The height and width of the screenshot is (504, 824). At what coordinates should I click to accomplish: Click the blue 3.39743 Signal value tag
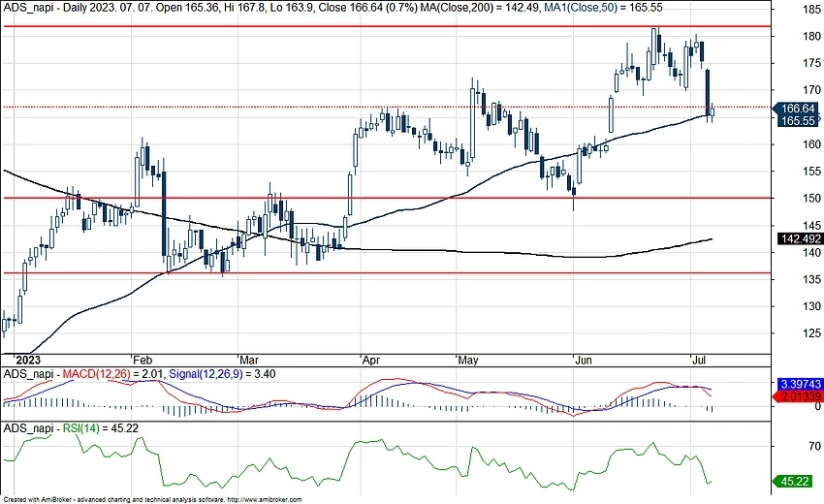[798, 383]
